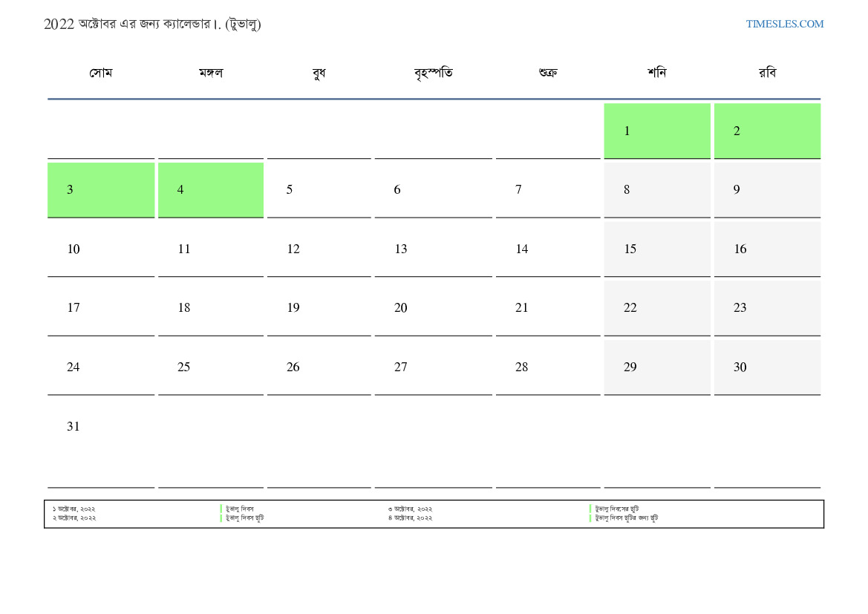This screenshot has height=614, width=868.
Task: Click the ৪ অক্টোবর, ২০২২ legend date
Action: (x=410, y=518)
